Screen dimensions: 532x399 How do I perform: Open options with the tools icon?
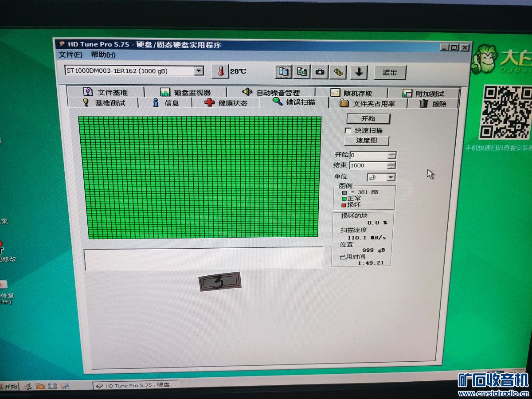[x=339, y=71]
